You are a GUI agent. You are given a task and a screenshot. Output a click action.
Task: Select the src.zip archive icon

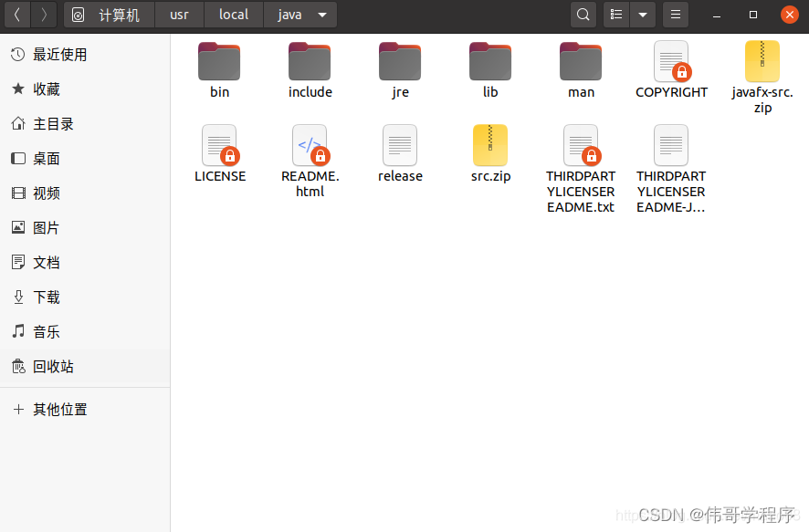(490, 145)
